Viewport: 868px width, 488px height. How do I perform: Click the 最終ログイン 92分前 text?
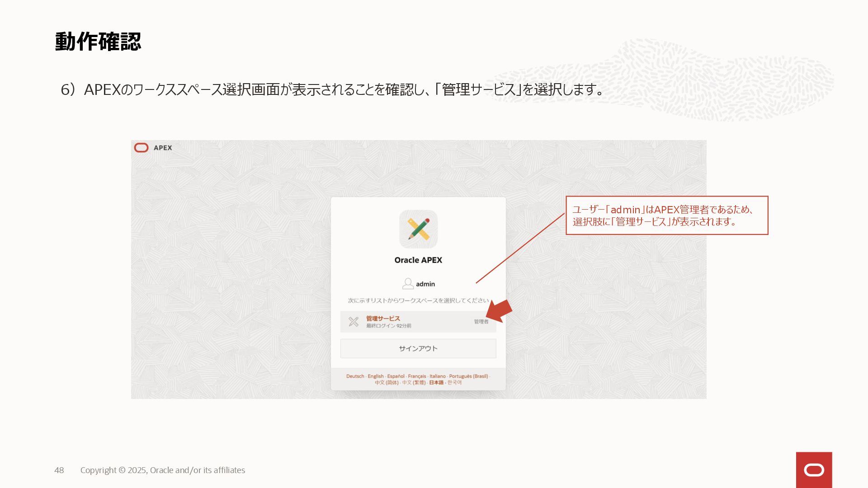pos(389,326)
